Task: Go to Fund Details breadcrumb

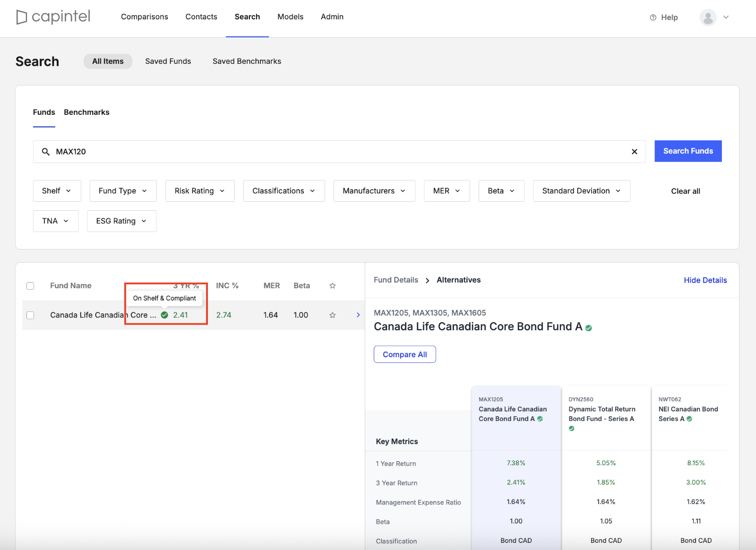Action: tap(396, 280)
